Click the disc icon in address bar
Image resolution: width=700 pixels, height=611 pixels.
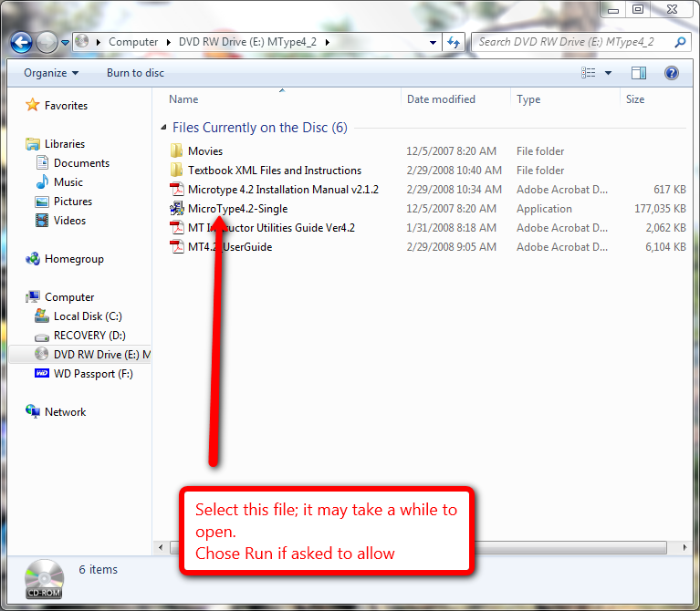pyautogui.click(x=82, y=41)
